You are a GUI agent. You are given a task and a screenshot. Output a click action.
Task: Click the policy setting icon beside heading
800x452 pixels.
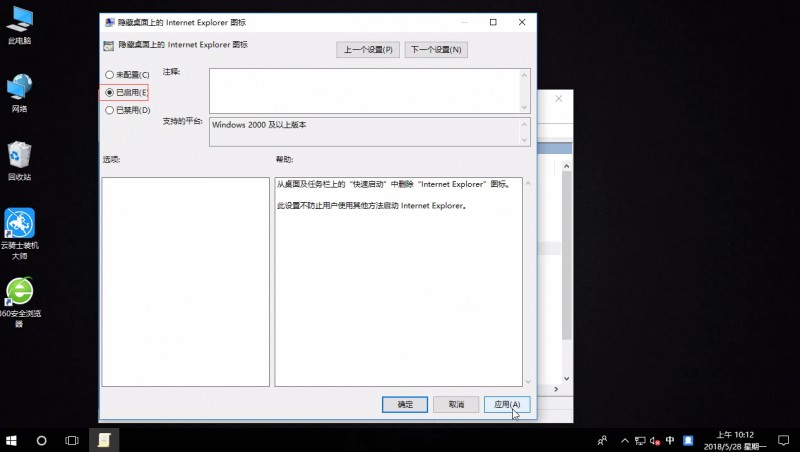click(108, 45)
